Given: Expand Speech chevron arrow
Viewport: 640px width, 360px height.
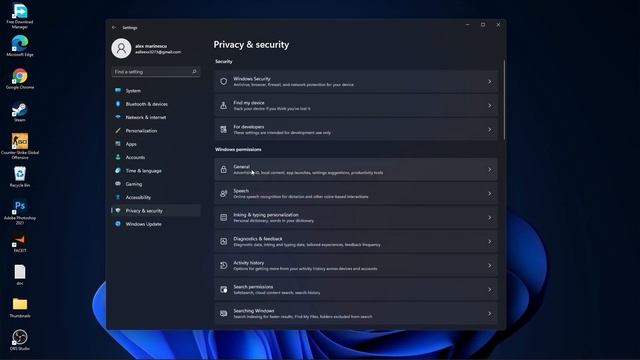Looking at the screenshot, I should [x=489, y=193].
